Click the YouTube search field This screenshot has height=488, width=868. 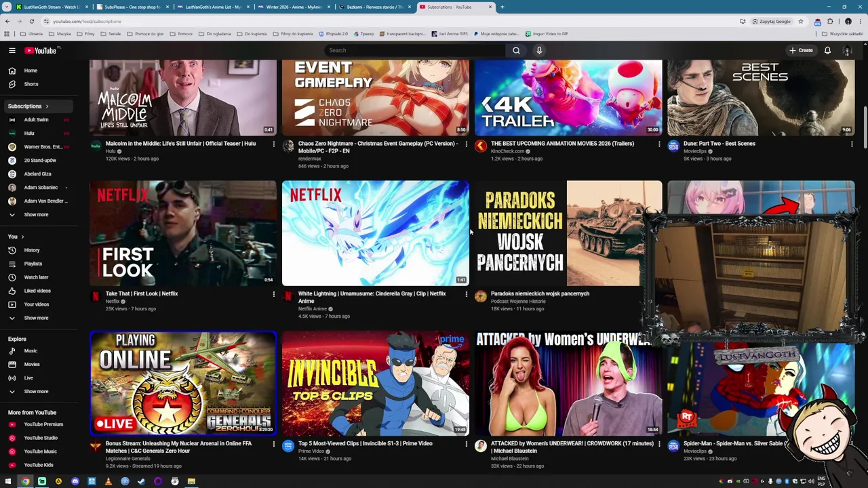click(414, 50)
